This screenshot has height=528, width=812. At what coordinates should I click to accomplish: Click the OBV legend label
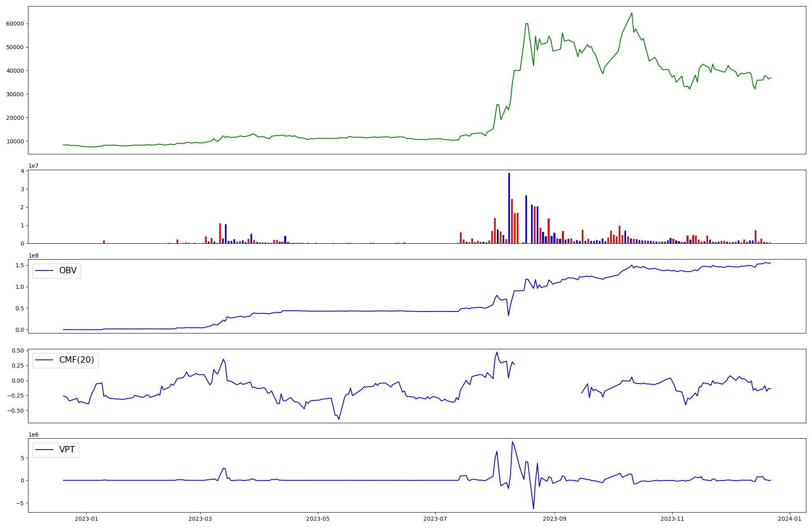(x=68, y=271)
